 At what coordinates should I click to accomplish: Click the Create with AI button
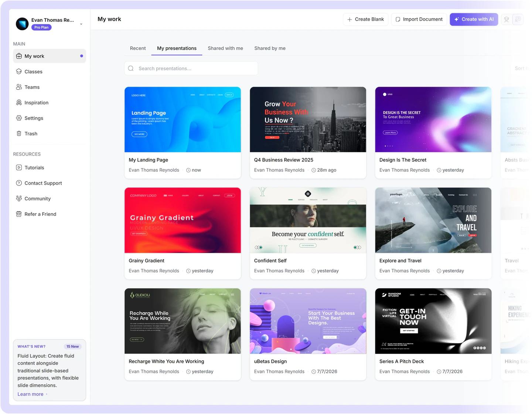pos(474,20)
